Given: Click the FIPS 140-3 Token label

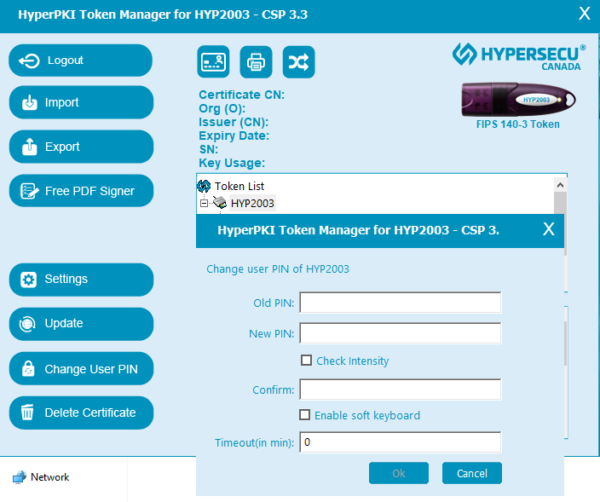Looking at the screenshot, I should click(x=518, y=124).
